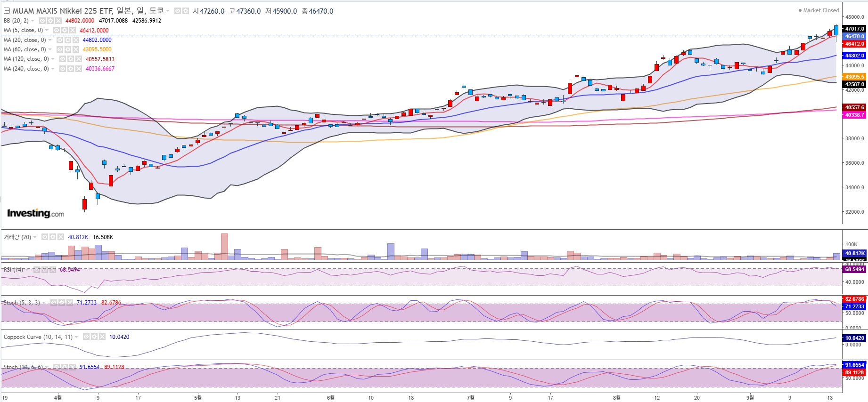Expand the RSI (14) dropdown arrow

(x=27, y=270)
